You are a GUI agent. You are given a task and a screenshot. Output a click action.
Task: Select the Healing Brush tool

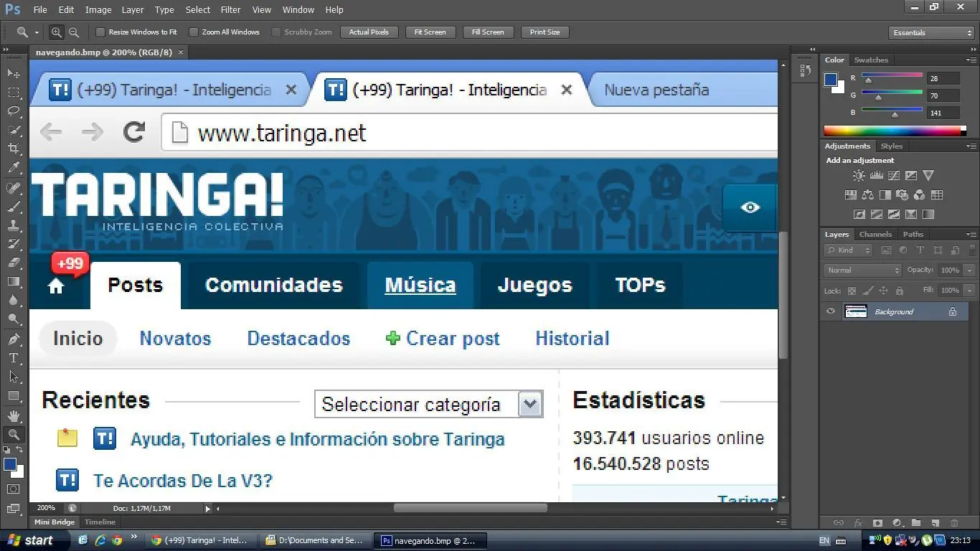click(14, 188)
